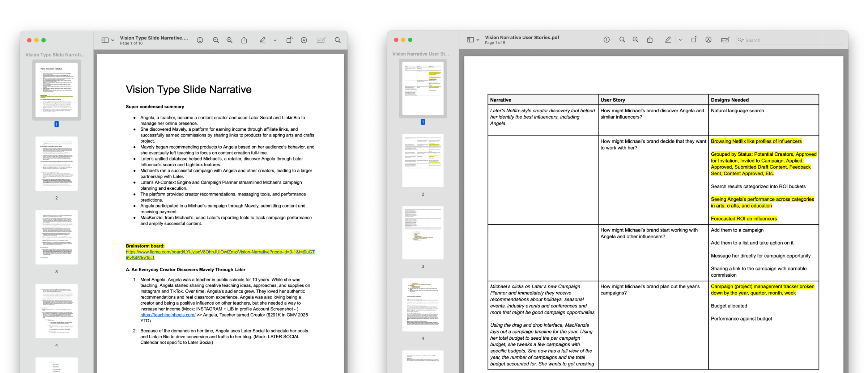
Task: Rotate page in Vision Type Slide Narrative window
Action: pyautogui.click(x=289, y=40)
